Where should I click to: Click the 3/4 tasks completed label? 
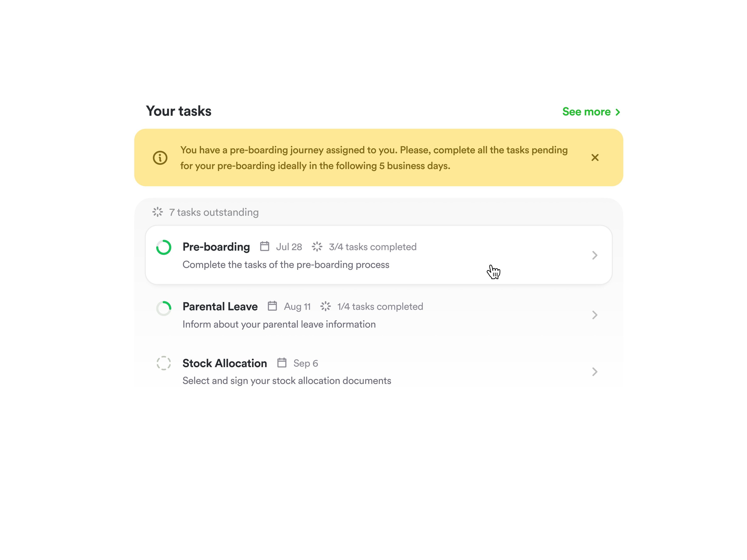(372, 247)
